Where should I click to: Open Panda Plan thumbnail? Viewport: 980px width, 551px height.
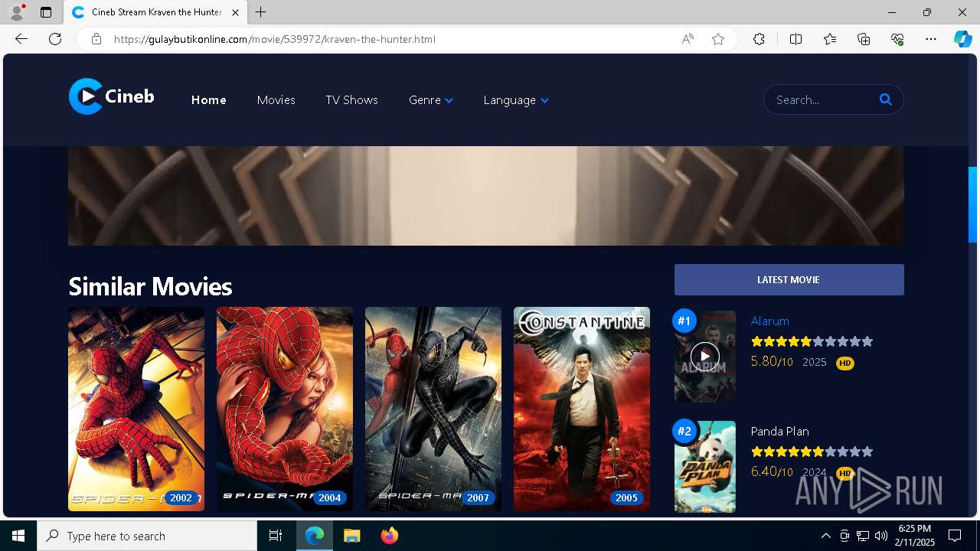[x=705, y=467]
